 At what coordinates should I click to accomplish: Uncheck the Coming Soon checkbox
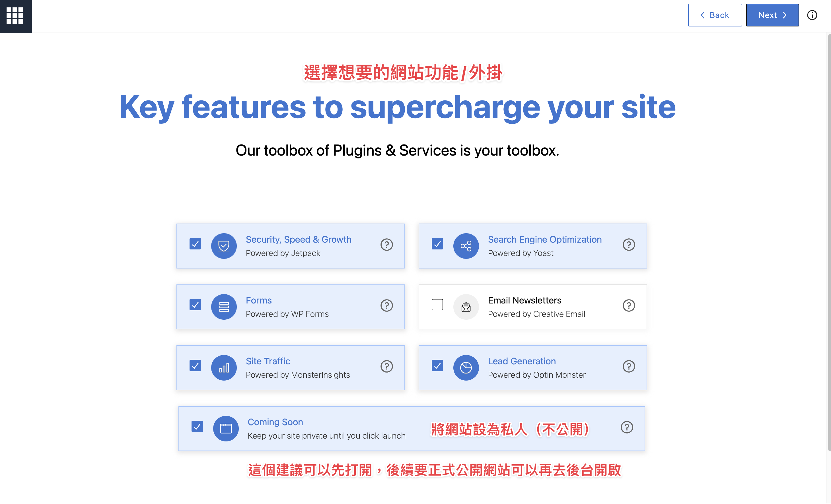click(x=197, y=426)
